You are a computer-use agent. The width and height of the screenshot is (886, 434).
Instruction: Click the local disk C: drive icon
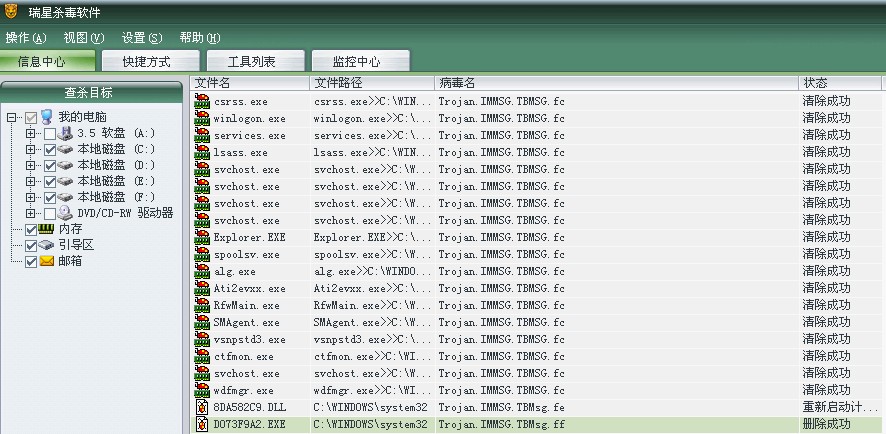click(66, 150)
